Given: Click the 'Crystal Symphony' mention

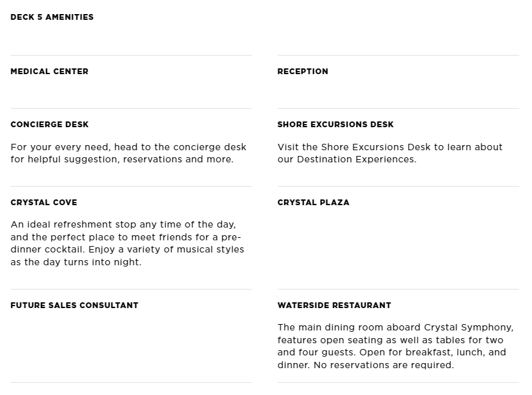Looking at the screenshot, I should coord(467,328).
